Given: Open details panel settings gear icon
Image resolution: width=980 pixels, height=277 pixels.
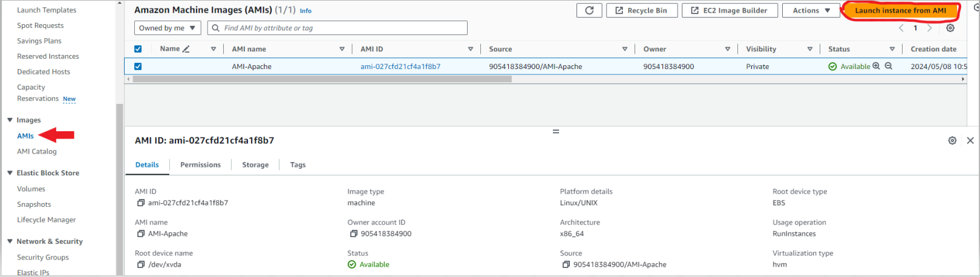Looking at the screenshot, I should tap(952, 140).
